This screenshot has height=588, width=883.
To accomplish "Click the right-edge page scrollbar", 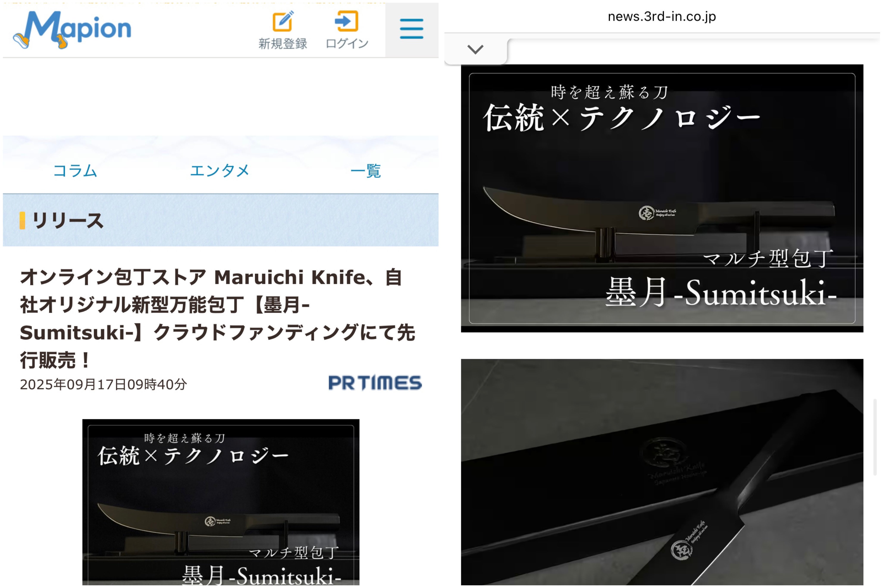I will tap(875, 437).
